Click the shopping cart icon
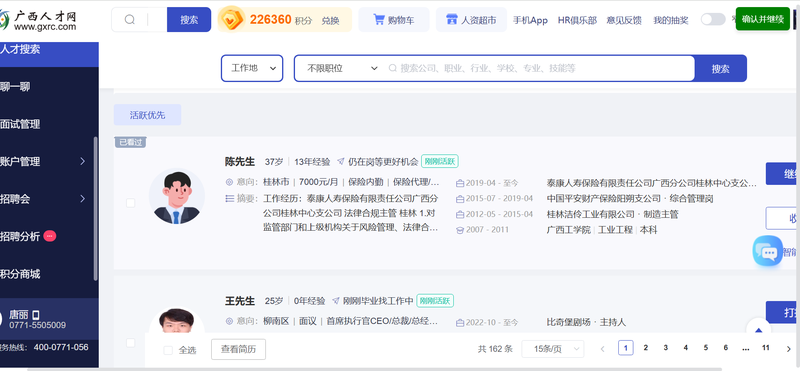Screen dimensions: 800x371 (379, 19)
